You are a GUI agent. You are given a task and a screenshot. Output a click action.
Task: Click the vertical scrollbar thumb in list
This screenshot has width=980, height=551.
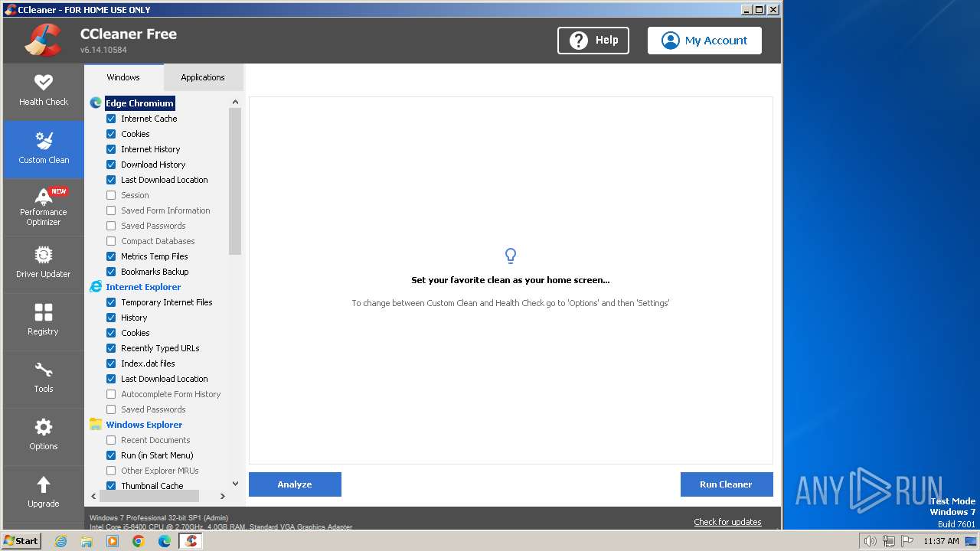coord(235,181)
